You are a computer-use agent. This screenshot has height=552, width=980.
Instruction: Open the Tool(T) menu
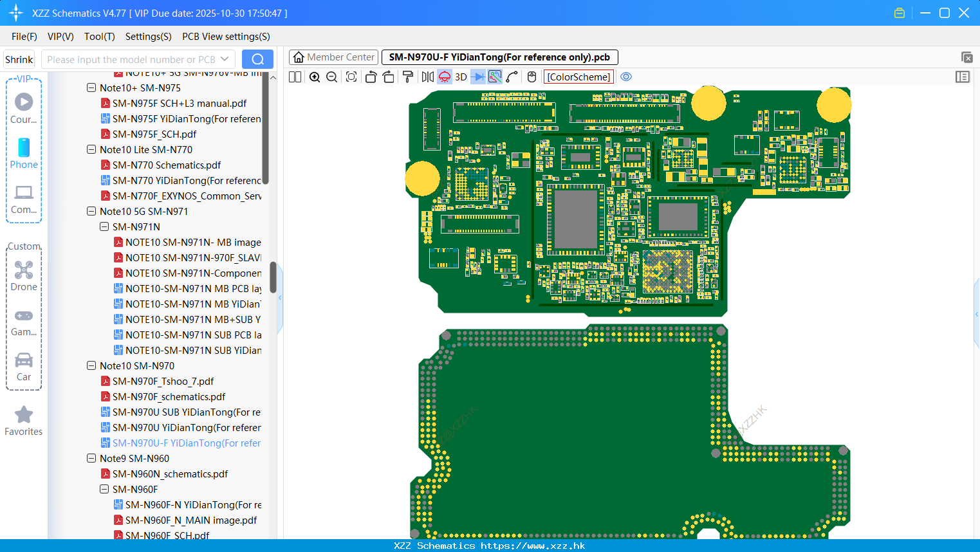coord(100,37)
